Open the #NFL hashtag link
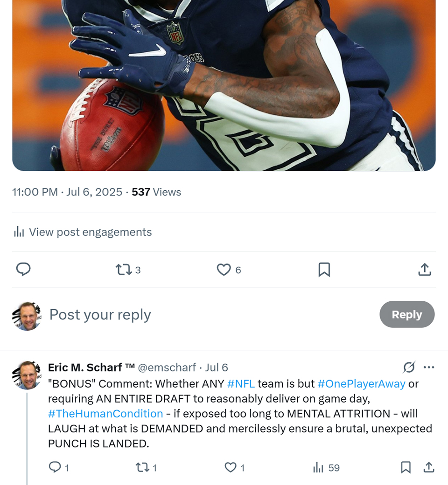This screenshot has height=485, width=448. coord(241,384)
